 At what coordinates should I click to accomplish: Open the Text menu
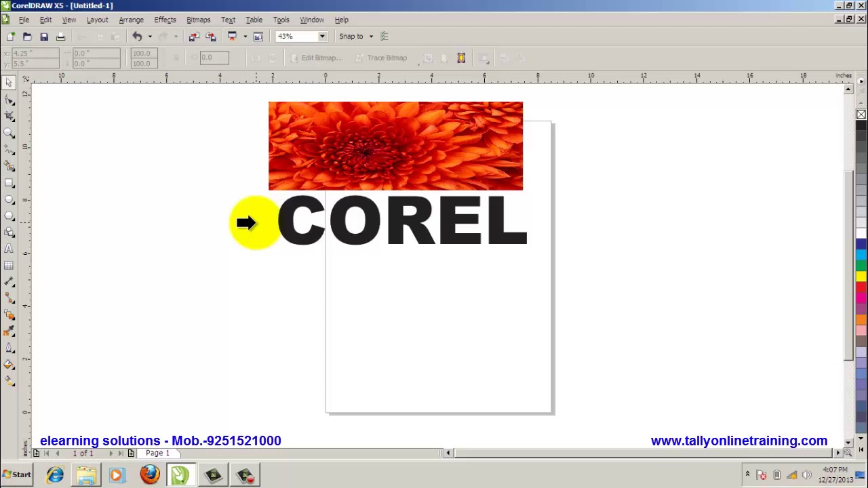(228, 20)
